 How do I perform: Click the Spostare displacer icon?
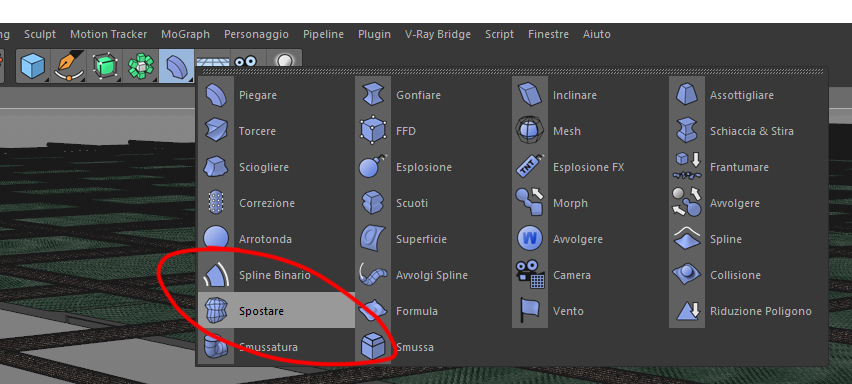point(216,311)
